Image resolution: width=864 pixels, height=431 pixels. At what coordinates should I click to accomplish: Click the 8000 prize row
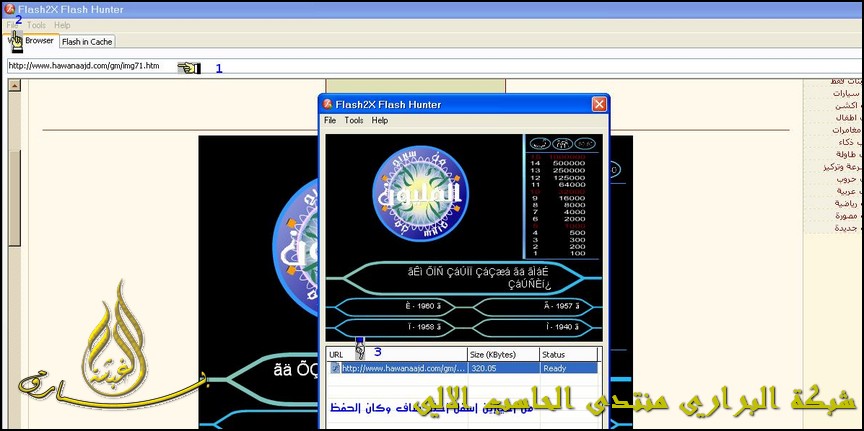557,205
